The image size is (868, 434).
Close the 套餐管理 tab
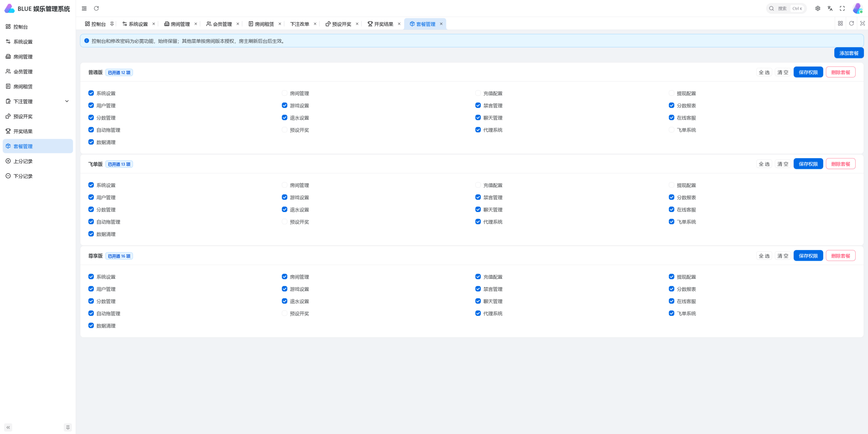(x=441, y=24)
